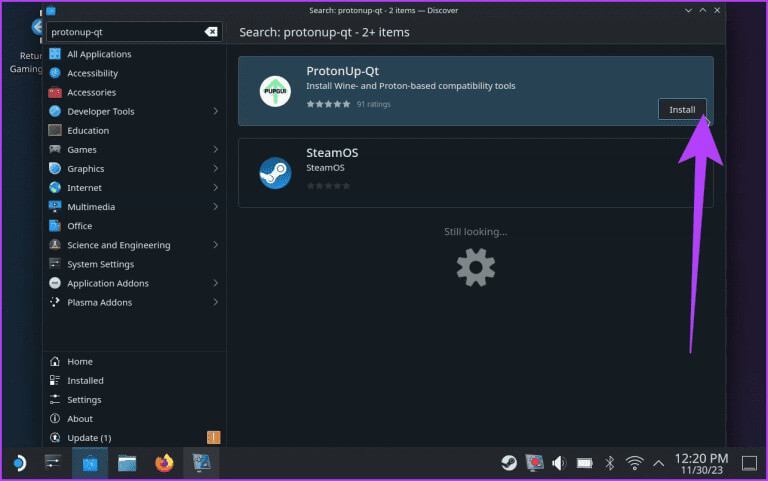Viewport: 768px width, 481px height.
Task: Open the Home page label
Action: pos(80,361)
